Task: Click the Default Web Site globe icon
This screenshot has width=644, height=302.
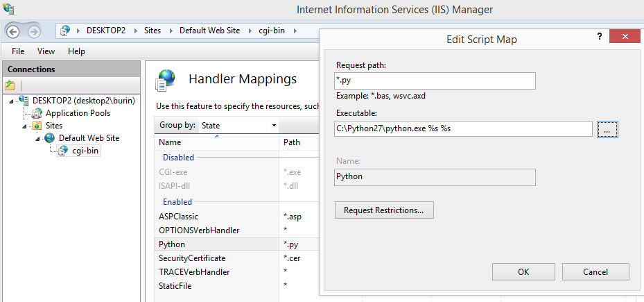Action: (x=50, y=138)
